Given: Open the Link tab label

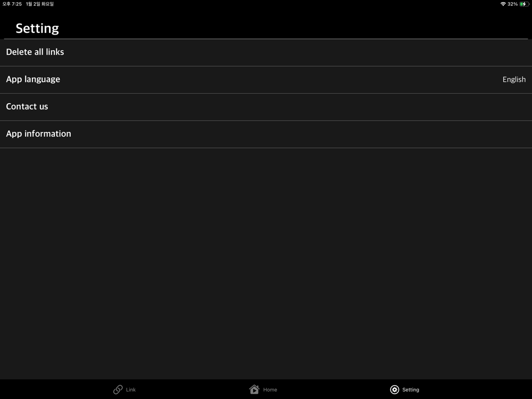Looking at the screenshot, I should [x=131, y=390].
